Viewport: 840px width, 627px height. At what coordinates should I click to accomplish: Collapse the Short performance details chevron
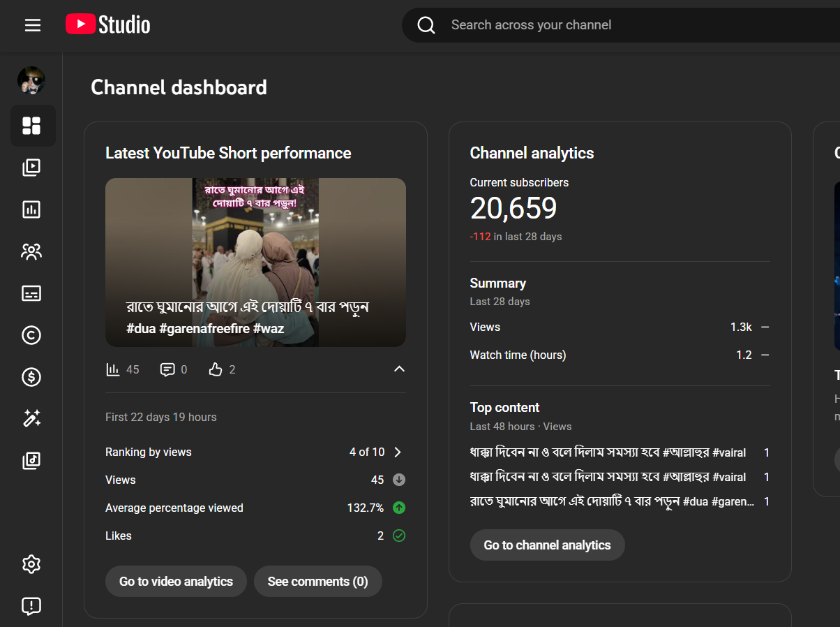pyautogui.click(x=399, y=369)
